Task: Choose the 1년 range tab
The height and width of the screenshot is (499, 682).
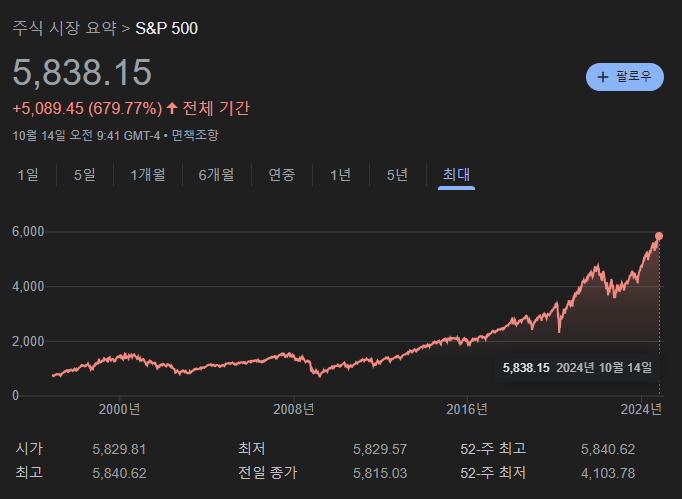Action: pyautogui.click(x=340, y=175)
